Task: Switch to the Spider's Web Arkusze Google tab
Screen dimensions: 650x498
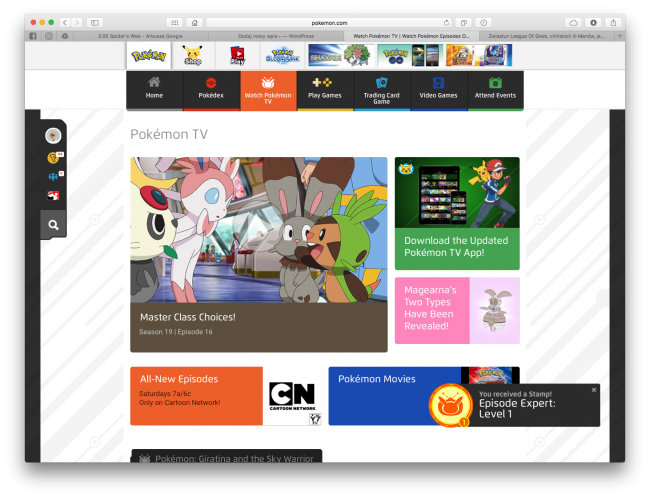Action: pyautogui.click(x=140, y=36)
